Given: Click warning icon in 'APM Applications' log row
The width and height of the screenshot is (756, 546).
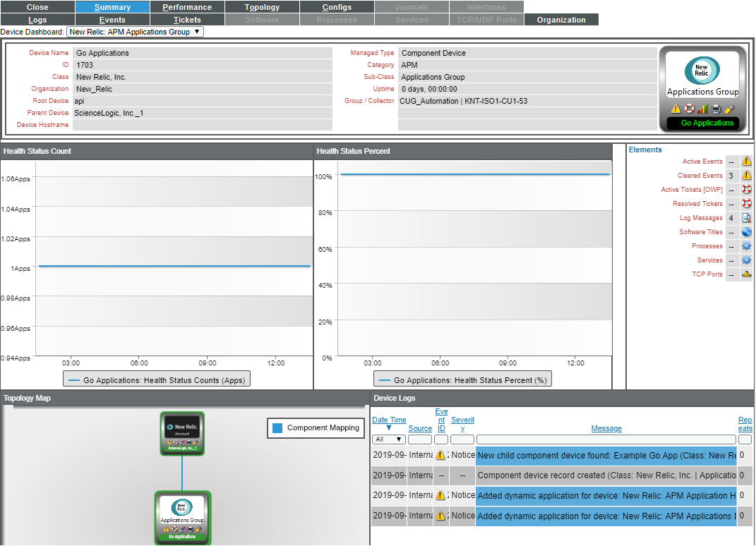Looking at the screenshot, I should click(440, 516).
